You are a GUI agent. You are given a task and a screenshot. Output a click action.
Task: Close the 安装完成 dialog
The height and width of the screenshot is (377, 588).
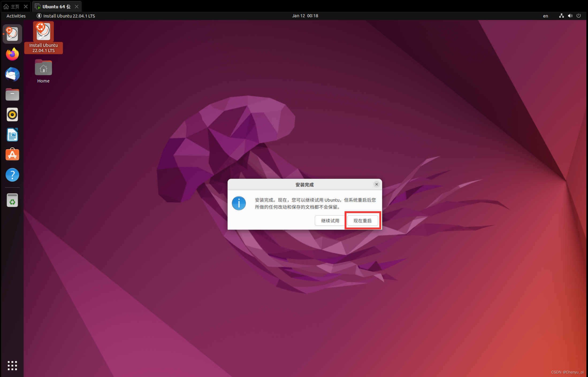pyautogui.click(x=376, y=184)
